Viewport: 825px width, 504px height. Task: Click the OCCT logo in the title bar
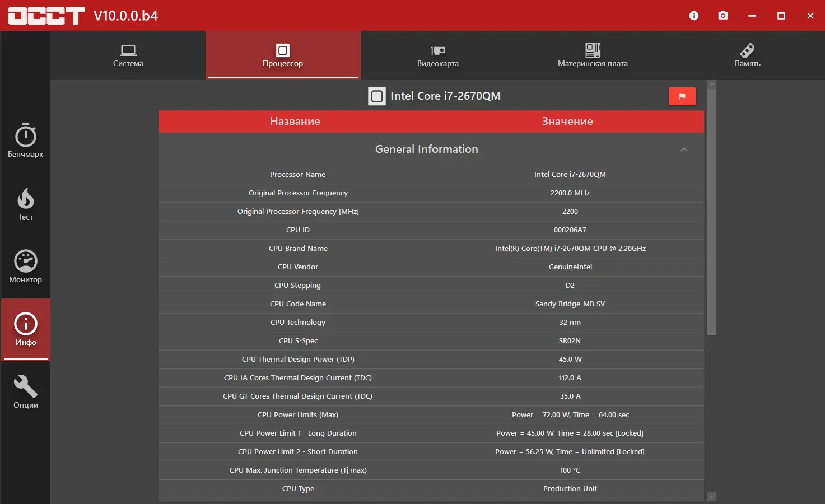46,16
